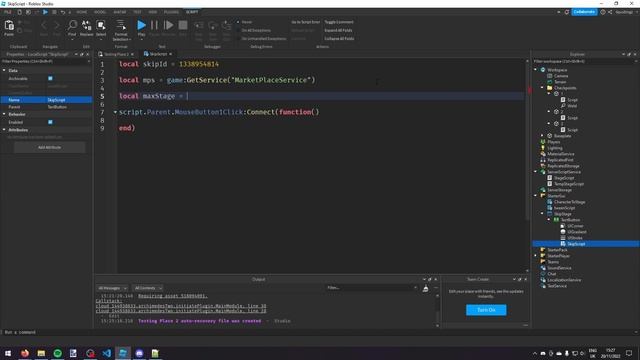Image resolution: width=640 pixels, height=360 pixels.
Task: Toggle the Archivable checkbox in Properties
Action: coord(50,78)
